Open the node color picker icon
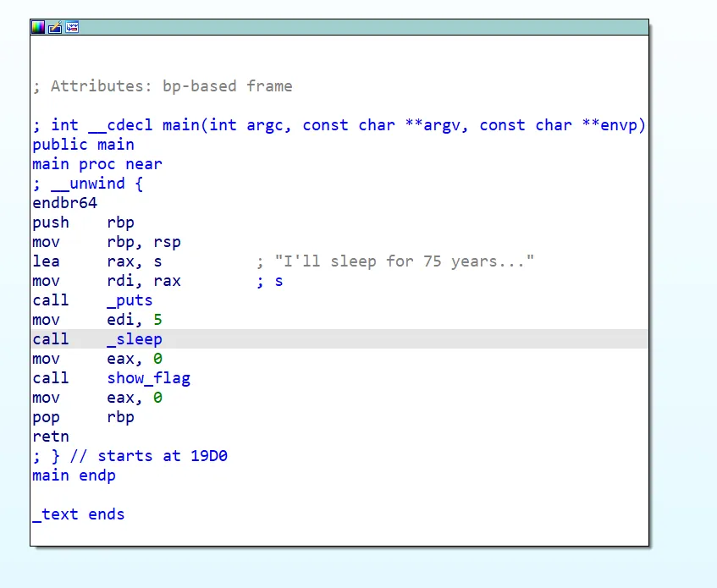717x588 pixels. pyautogui.click(x=38, y=27)
